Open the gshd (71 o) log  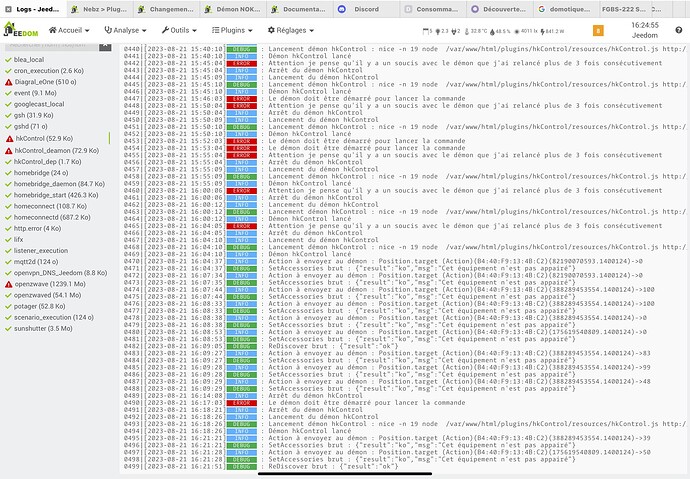coord(26,126)
